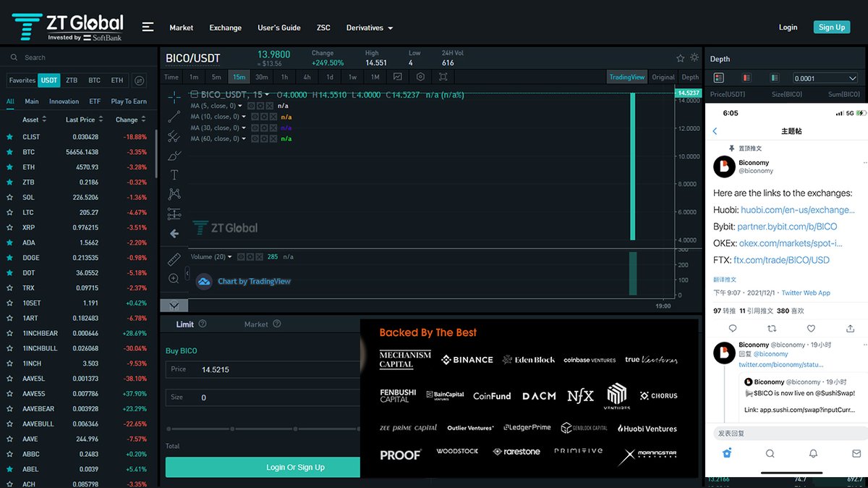Open the chart settings hexagon icon

tap(420, 77)
